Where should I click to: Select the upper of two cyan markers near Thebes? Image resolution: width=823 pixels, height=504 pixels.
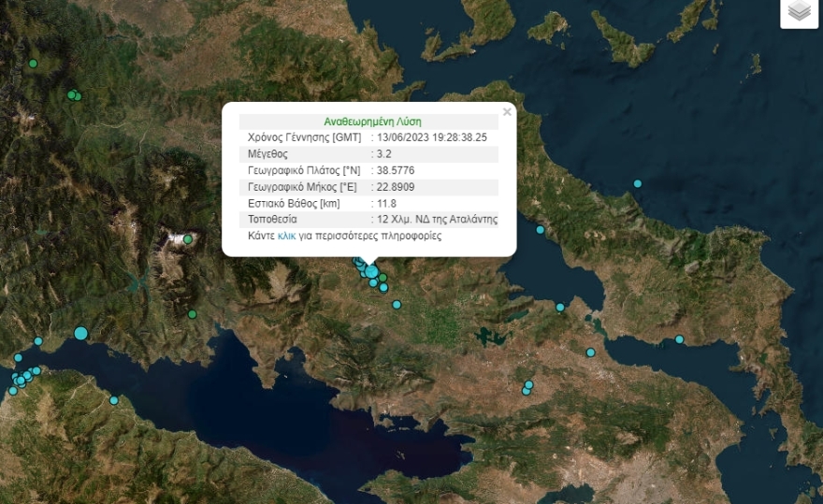(x=529, y=385)
